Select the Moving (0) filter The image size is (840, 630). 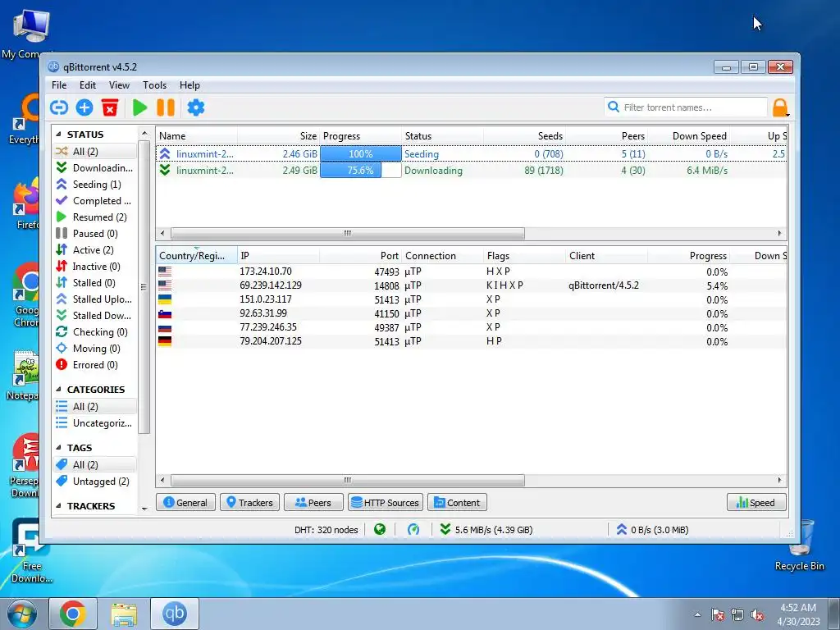click(94, 348)
